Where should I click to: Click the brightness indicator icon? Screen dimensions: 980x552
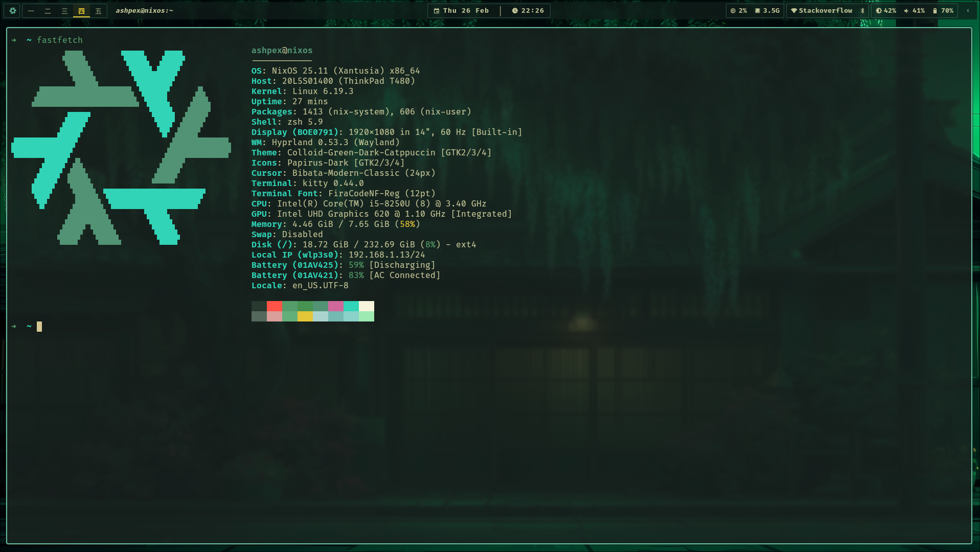click(879, 11)
